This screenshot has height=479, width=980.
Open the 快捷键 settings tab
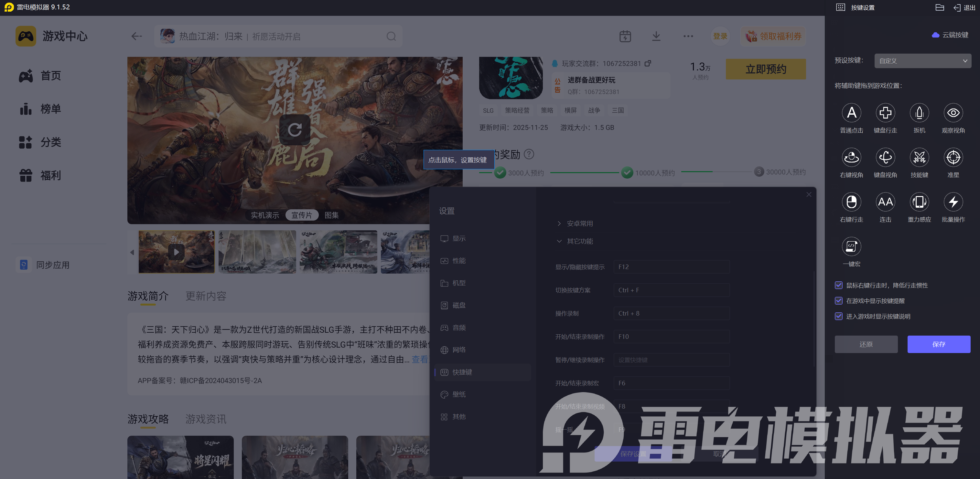click(462, 372)
